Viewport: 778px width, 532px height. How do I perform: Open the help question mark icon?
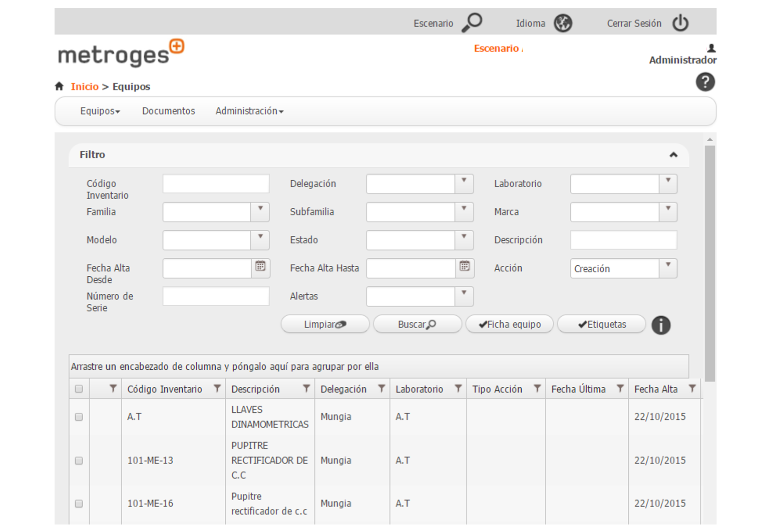click(x=705, y=82)
